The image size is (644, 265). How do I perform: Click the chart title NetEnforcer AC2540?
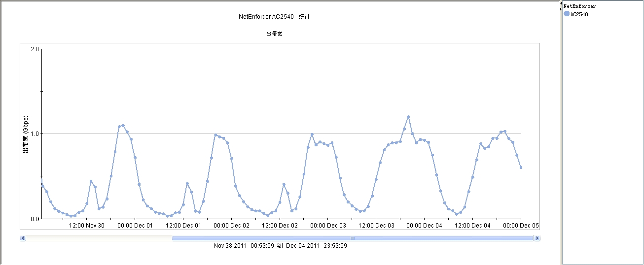click(x=274, y=17)
